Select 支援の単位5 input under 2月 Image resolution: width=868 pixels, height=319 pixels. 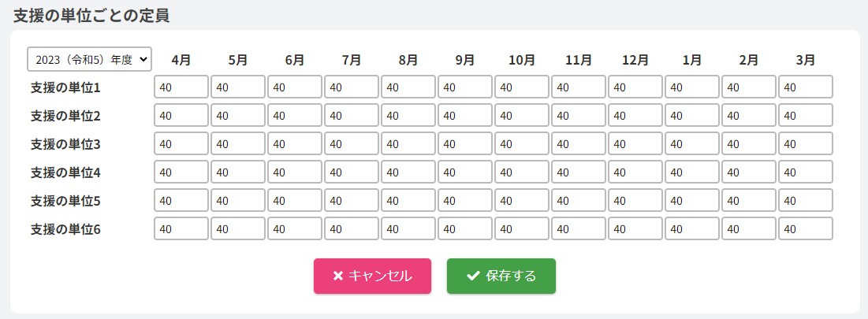[749, 201]
